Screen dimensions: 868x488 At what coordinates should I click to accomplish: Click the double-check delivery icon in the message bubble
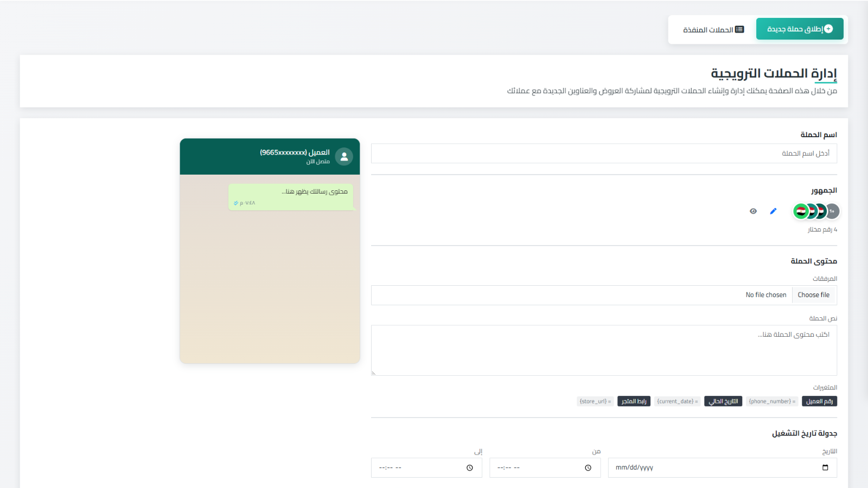point(235,203)
